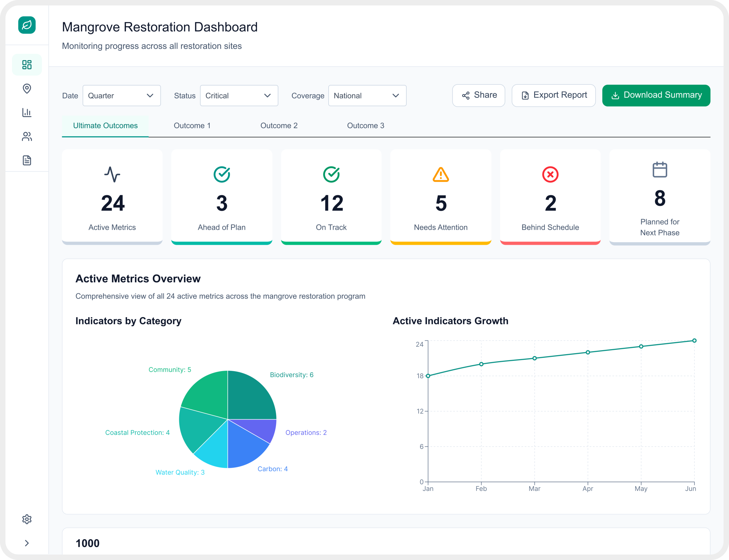This screenshot has width=729, height=560.
Task: Click the users icon in the left sidebar
Action: [27, 136]
